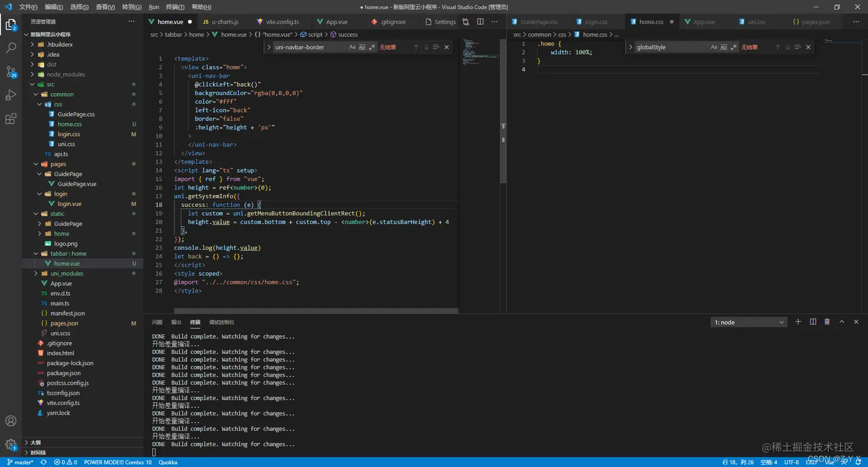Close the left find widget

[x=447, y=47]
